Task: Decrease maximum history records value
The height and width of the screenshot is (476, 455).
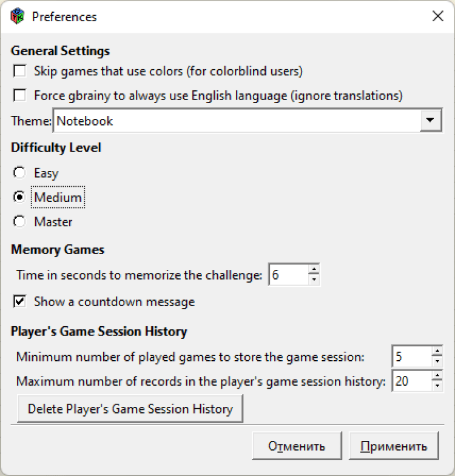Action: 437,387
